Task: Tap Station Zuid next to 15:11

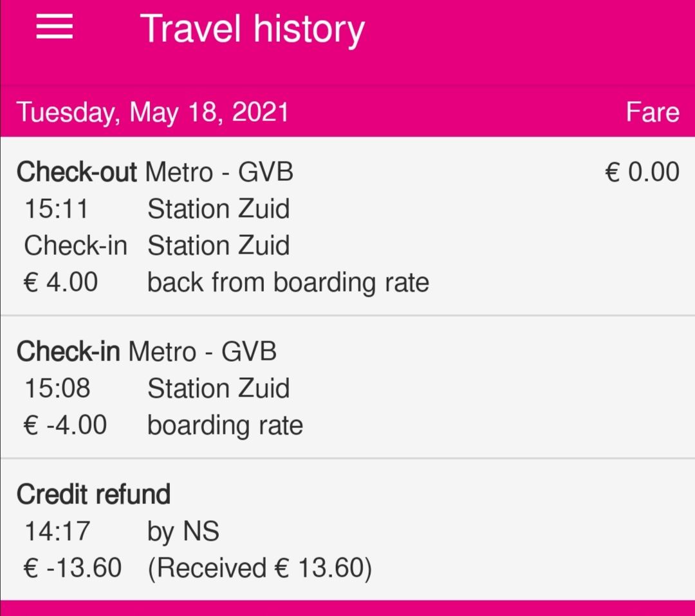Action: click(x=219, y=209)
